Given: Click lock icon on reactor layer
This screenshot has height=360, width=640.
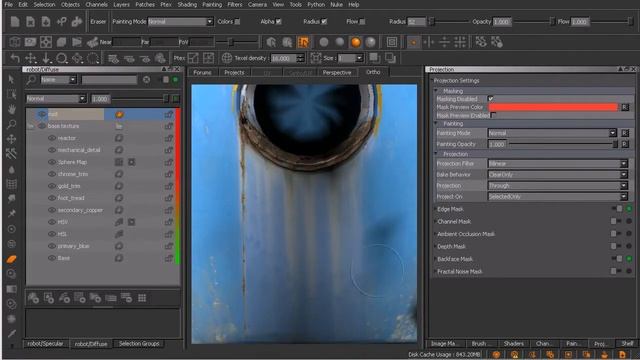Looking at the screenshot, I should [x=169, y=138].
